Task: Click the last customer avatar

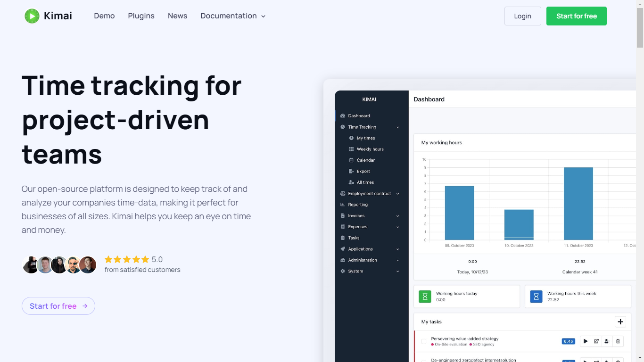Action: [88, 265]
